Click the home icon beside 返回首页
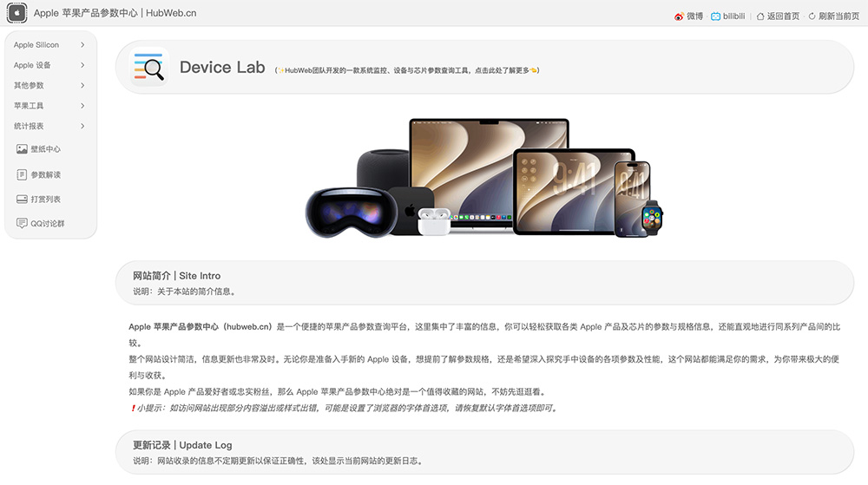This screenshot has height=485, width=868. (760, 16)
